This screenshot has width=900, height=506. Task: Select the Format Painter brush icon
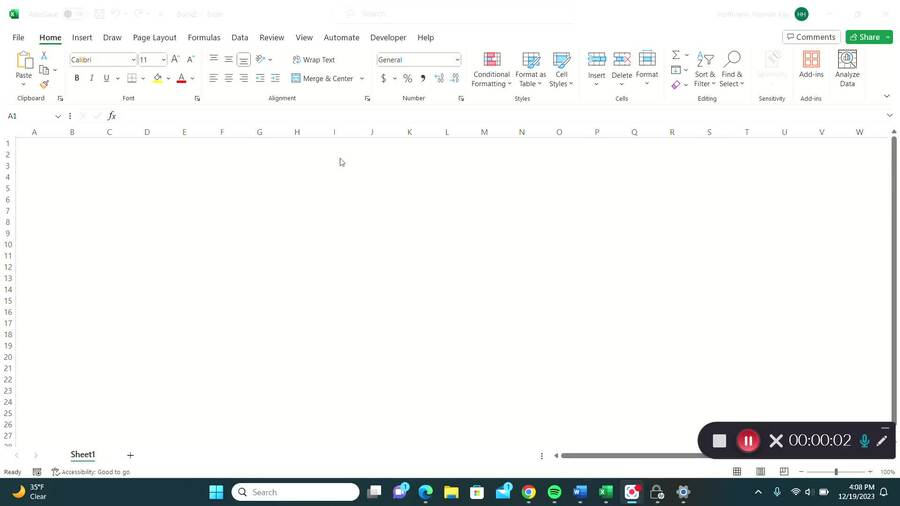pyautogui.click(x=44, y=84)
